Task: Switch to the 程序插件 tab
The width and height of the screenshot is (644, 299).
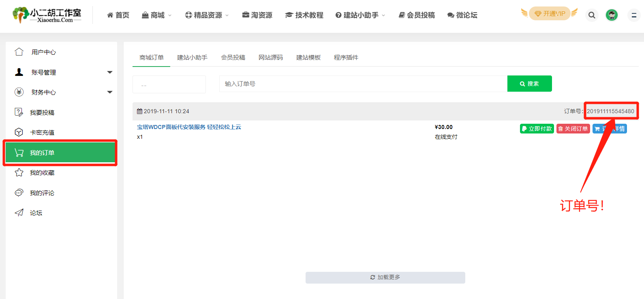Action: (346, 58)
